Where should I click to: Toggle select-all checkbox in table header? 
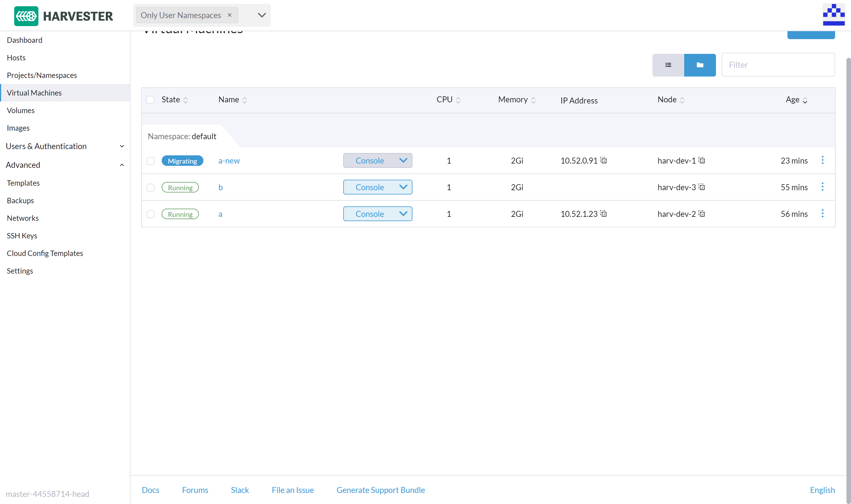150,99
